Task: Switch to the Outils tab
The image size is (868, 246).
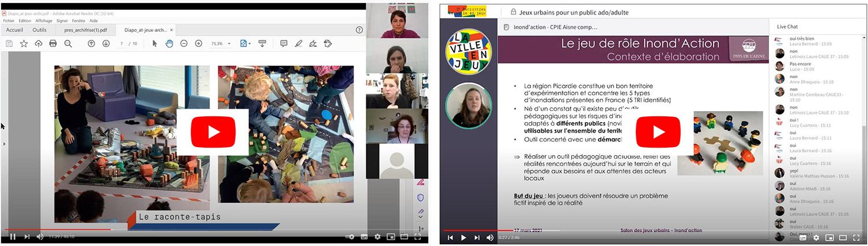Action: pos(39,30)
